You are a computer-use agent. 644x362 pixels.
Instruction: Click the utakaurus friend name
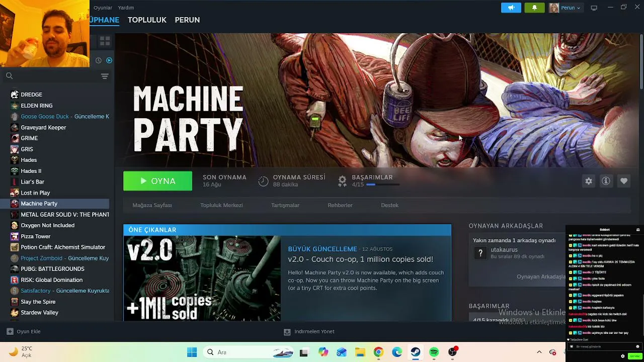pos(504,250)
